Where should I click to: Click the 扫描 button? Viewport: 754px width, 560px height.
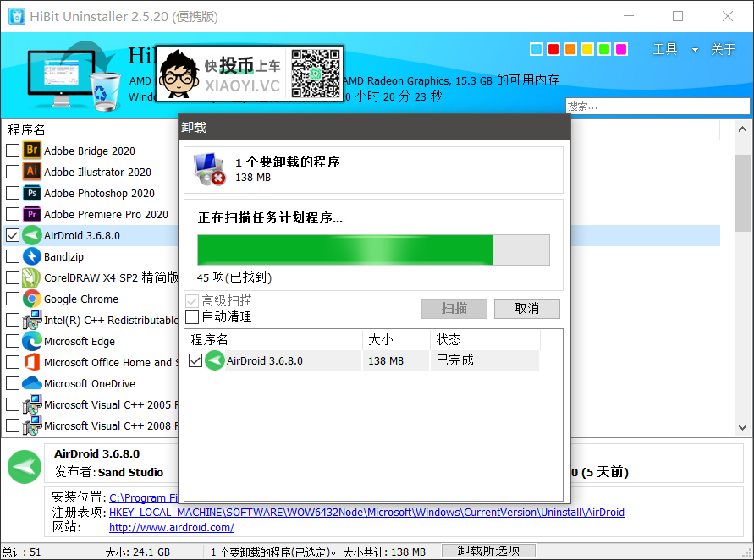[454, 309]
